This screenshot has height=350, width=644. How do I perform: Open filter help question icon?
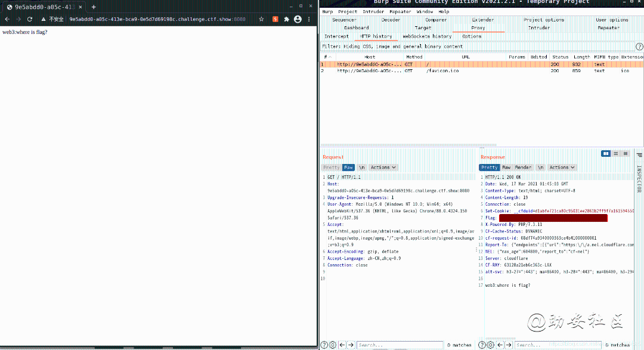[639, 47]
